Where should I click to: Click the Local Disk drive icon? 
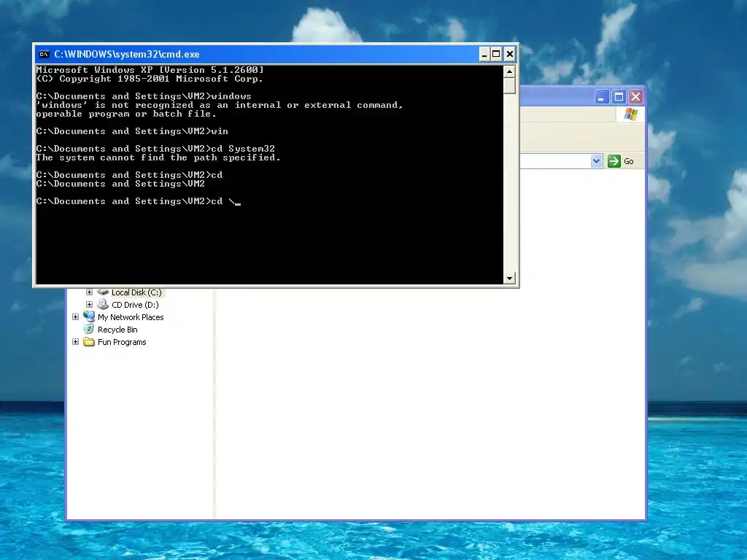102,292
